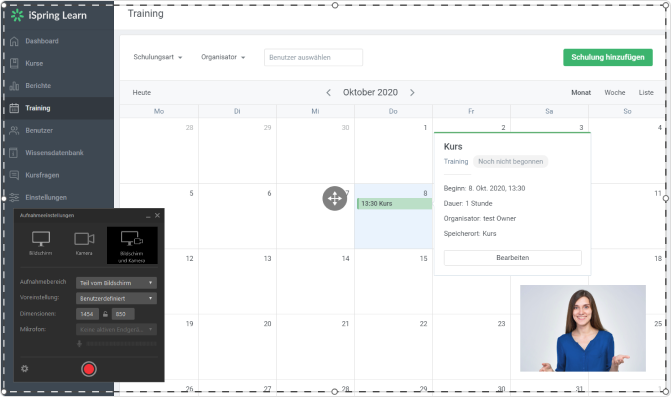
Task: Click the Berichte chart icon
Action: coord(14,86)
